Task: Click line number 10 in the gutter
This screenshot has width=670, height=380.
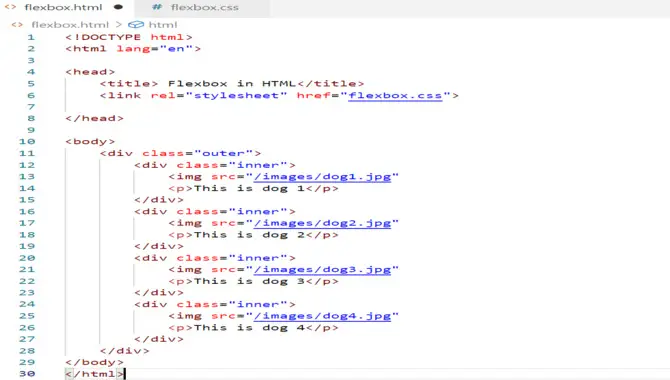Action: pyautogui.click(x=27, y=141)
